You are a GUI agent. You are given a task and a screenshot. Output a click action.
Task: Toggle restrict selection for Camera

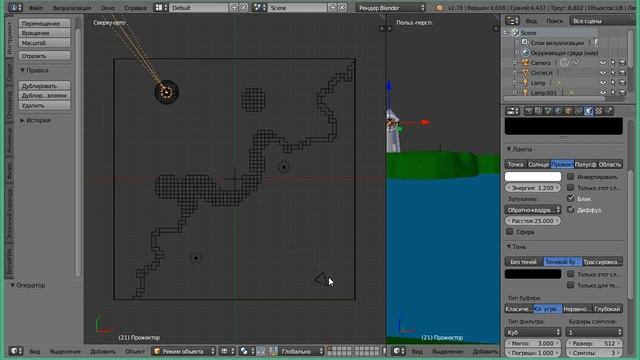click(x=613, y=63)
